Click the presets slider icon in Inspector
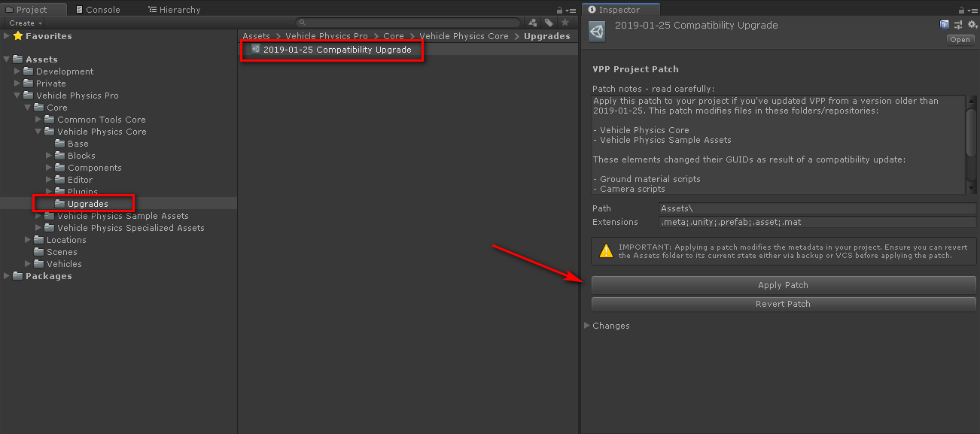Viewport: 980px width, 434px height. click(958, 25)
